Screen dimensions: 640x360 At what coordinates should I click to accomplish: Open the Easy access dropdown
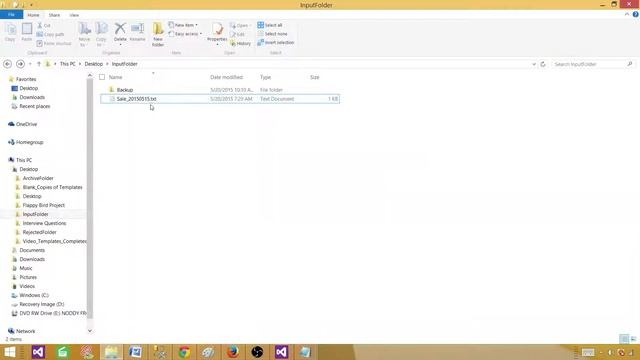[x=185, y=34]
